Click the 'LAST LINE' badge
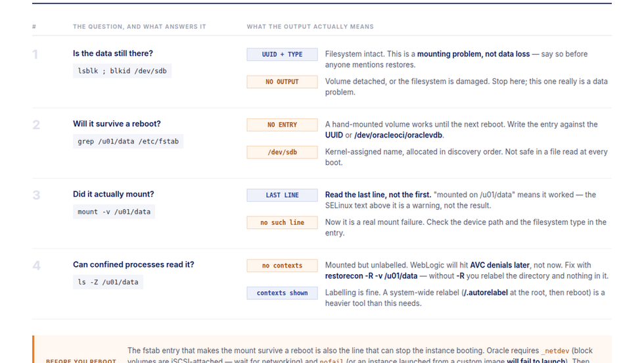Image resolution: width=644 pixels, height=363 pixels. [282, 195]
